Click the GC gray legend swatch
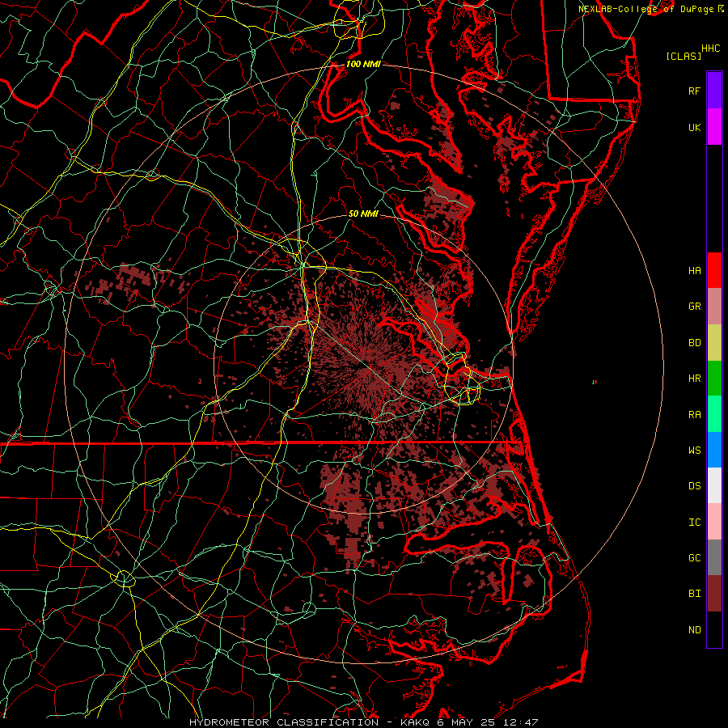The image size is (728, 728). point(714,557)
